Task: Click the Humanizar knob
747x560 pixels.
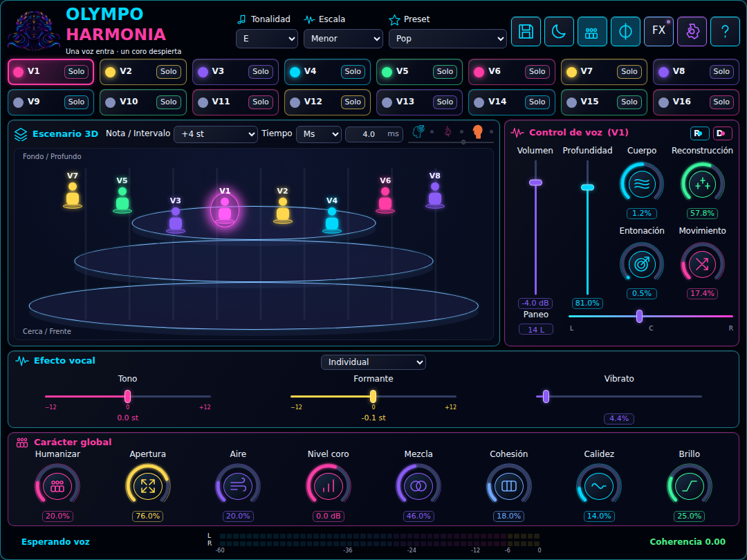Action: coord(57,486)
